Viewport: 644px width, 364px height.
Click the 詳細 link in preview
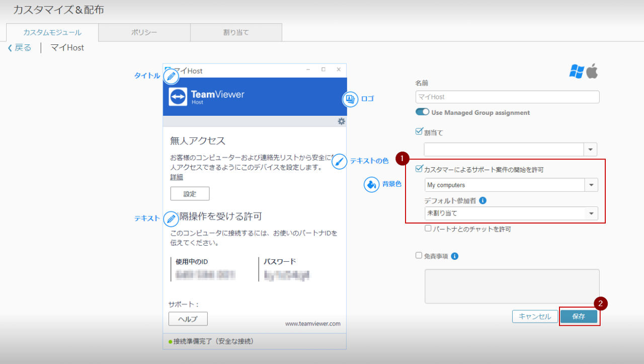177,177
